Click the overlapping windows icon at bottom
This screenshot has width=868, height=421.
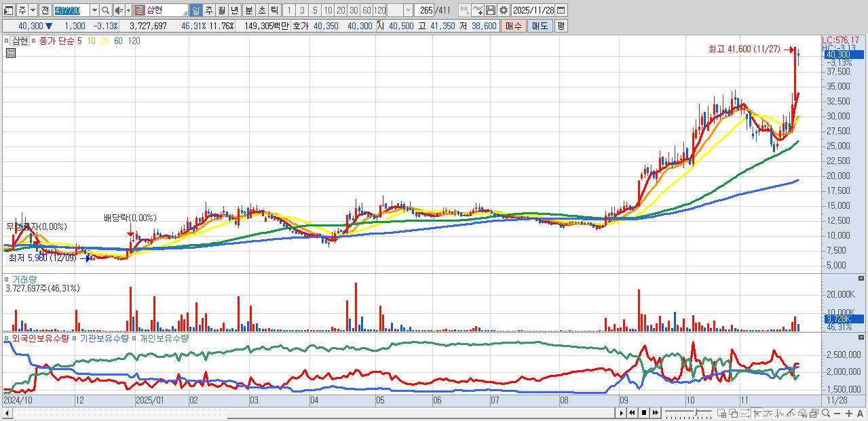[x=734, y=413]
